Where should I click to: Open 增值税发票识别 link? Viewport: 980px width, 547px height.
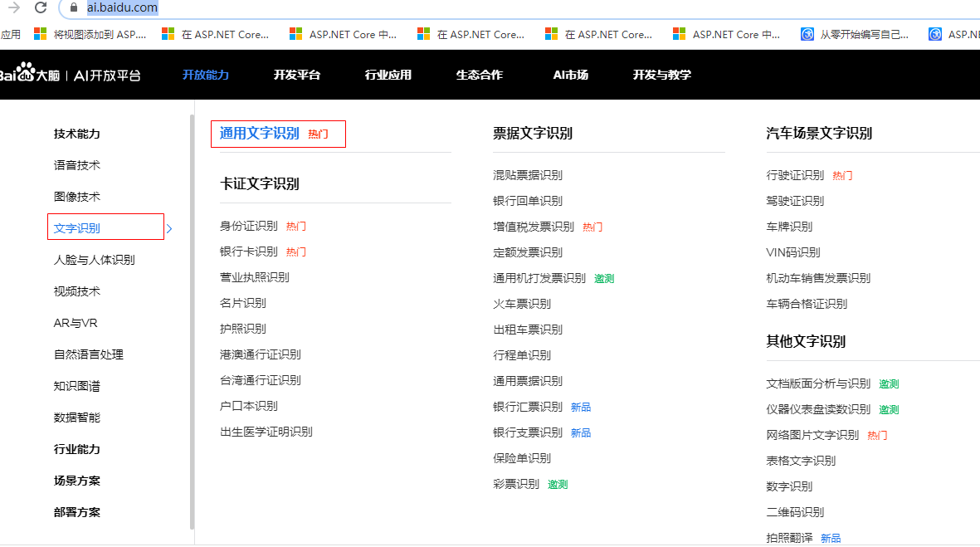coord(533,227)
